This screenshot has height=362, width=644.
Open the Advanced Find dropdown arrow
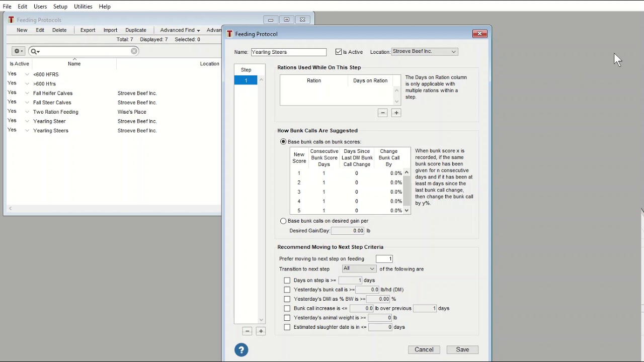tap(198, 30)
